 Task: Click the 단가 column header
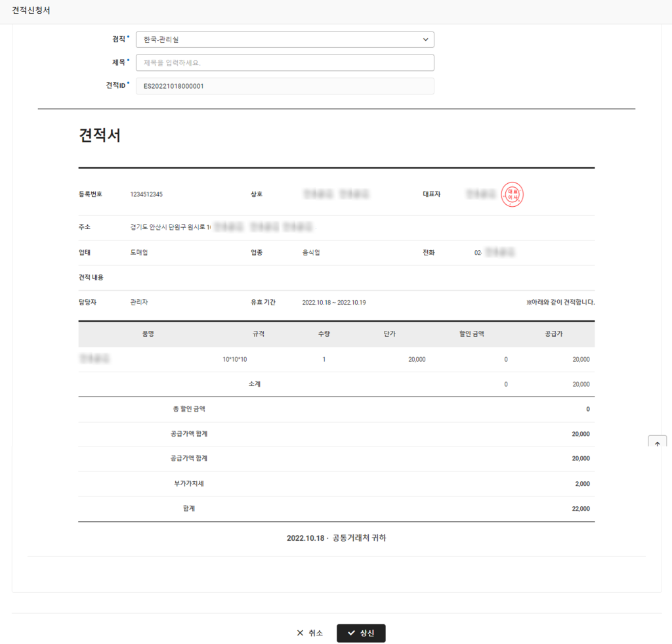[x=389, y=334]
